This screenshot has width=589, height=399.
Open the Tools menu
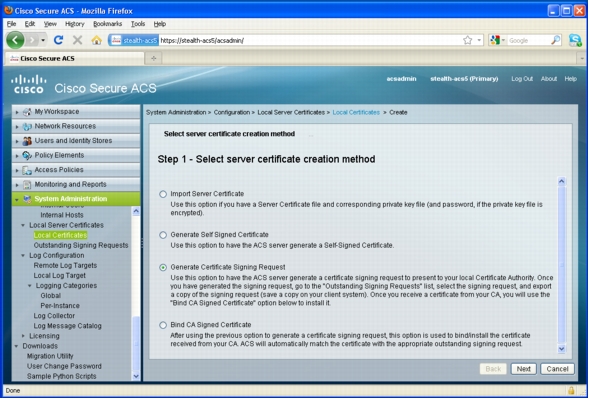coord(138,24)
